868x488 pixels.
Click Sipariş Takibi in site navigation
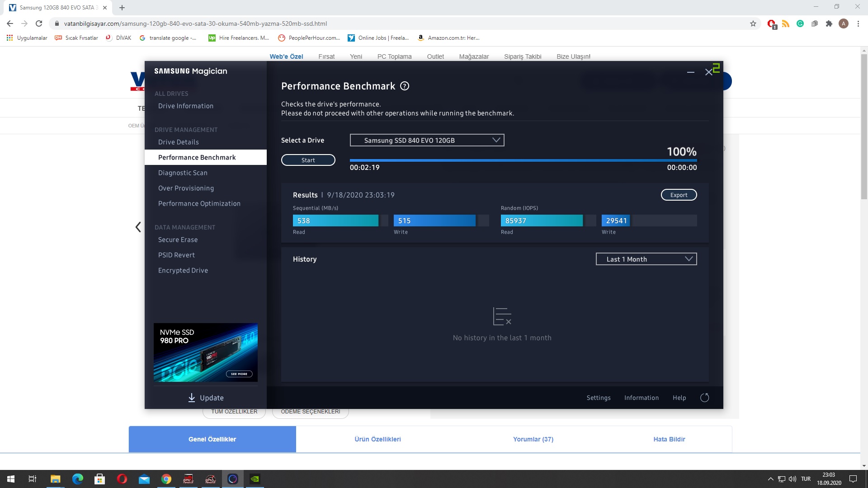click(523, 56)
